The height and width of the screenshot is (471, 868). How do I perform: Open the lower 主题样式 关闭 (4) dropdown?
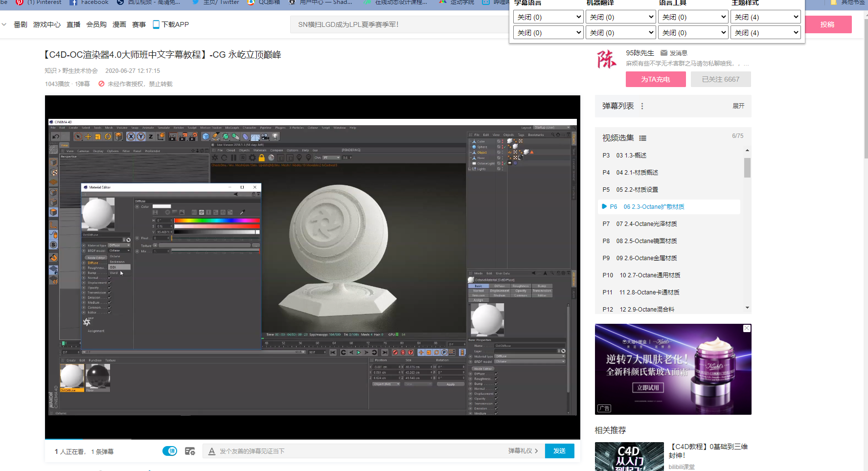(x=765, y=33)
